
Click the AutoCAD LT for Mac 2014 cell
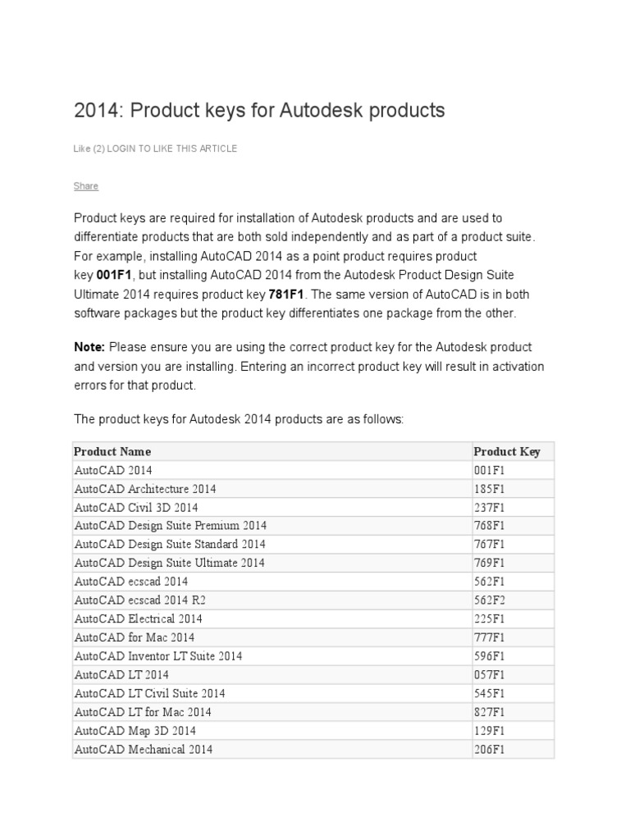click(143, 712)
